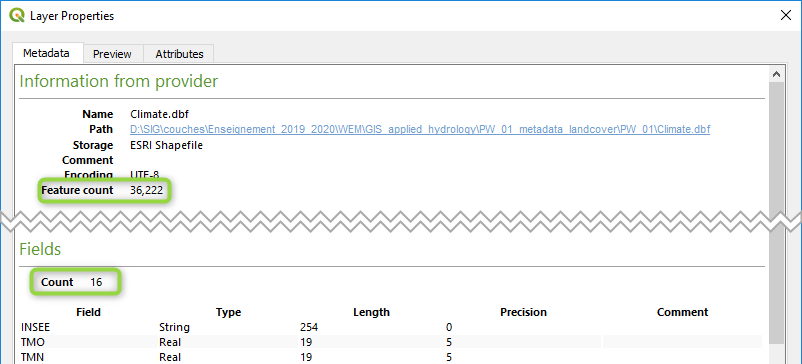Click the Precision column header

523,312
